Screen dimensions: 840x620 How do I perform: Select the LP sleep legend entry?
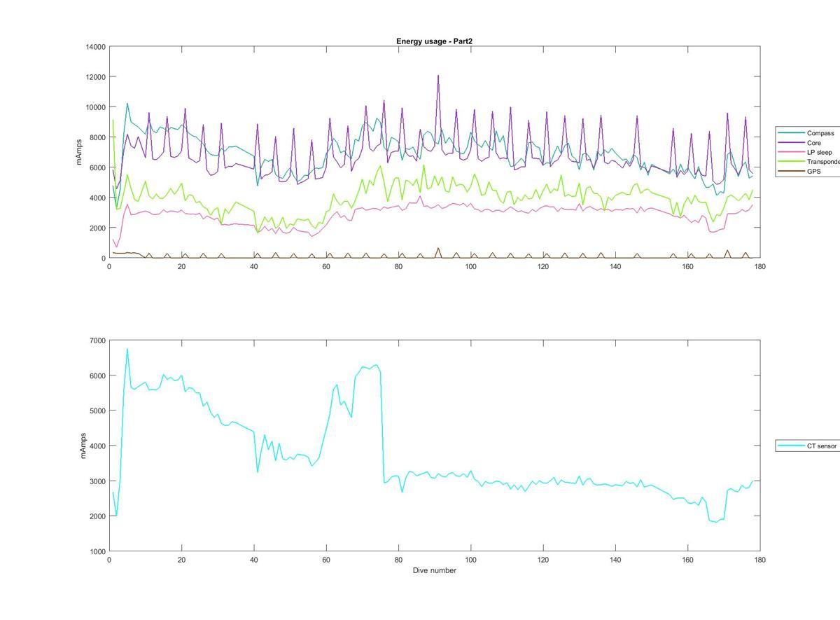[806, 152]
